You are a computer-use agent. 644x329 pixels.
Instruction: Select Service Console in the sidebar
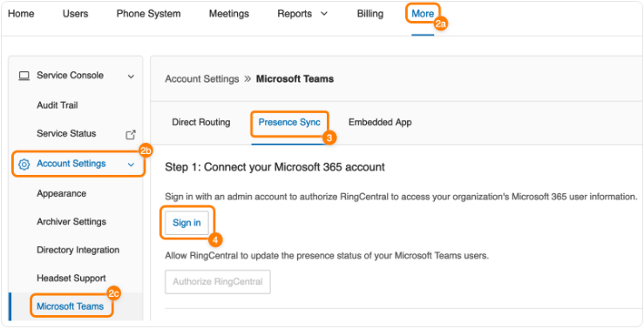coord(70,76)
